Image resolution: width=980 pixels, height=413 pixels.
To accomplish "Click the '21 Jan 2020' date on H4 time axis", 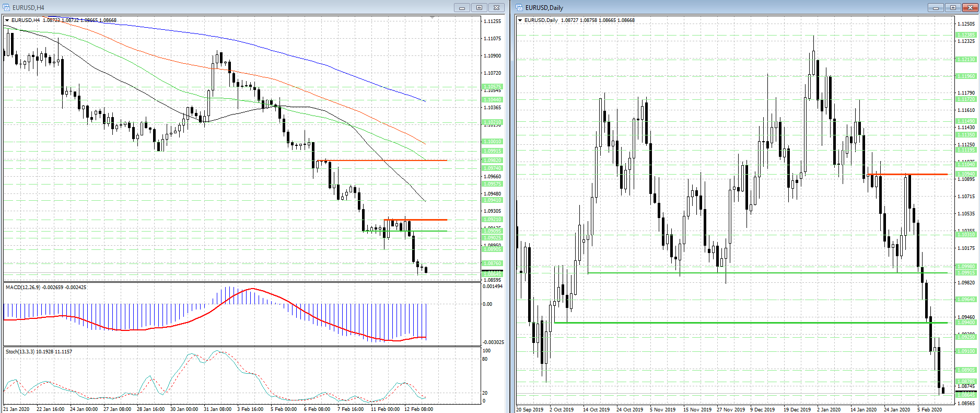I will pyautogui.click(x=17, y=409).
